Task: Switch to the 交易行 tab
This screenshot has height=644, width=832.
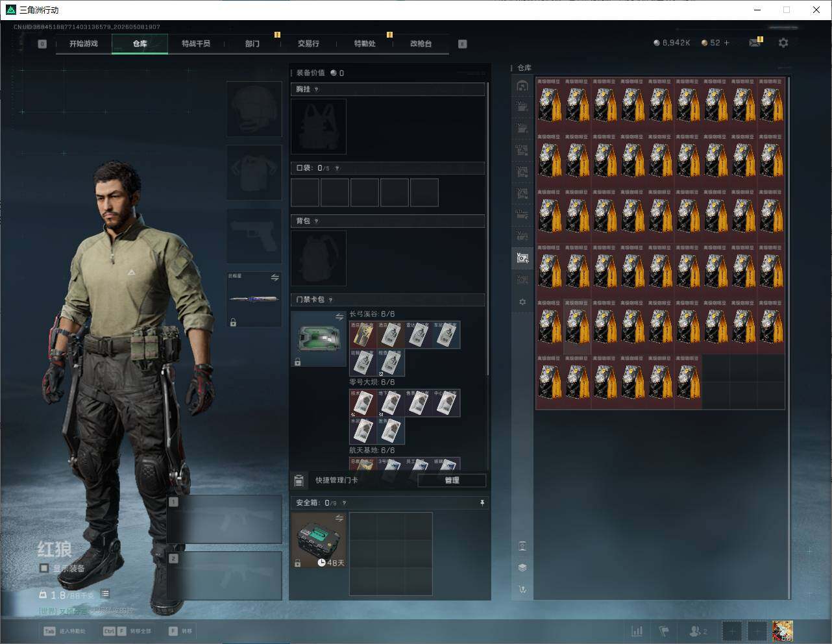Action: [x=308, y=44]
